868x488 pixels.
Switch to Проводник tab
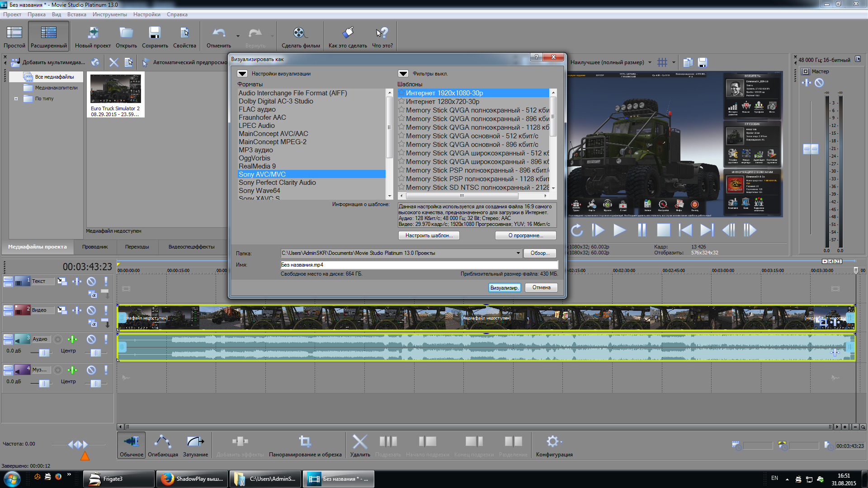click(95, 247)
